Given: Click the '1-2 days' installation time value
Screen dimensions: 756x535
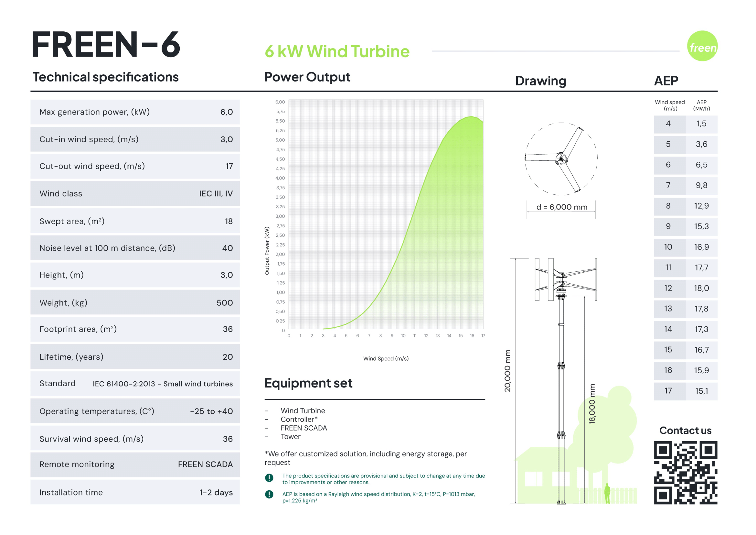Looking at the screenshot, I should coord(216,493).
